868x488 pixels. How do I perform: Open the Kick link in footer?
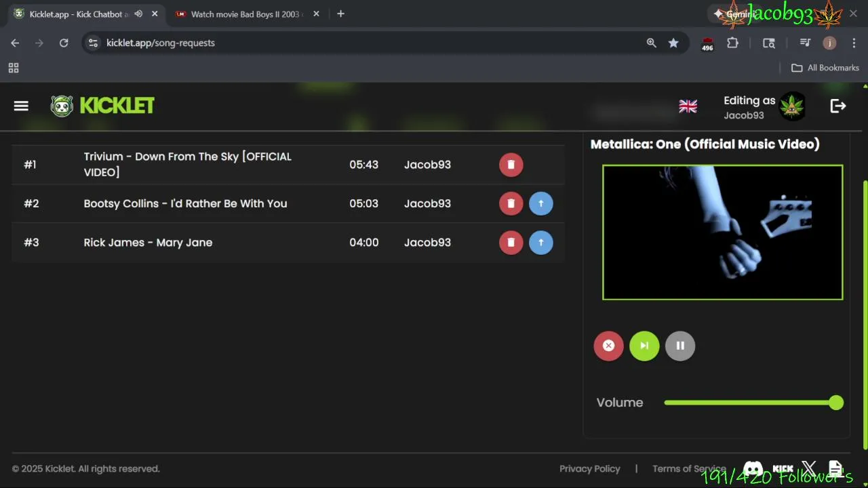pyautogui.click(x=783, y=468)
